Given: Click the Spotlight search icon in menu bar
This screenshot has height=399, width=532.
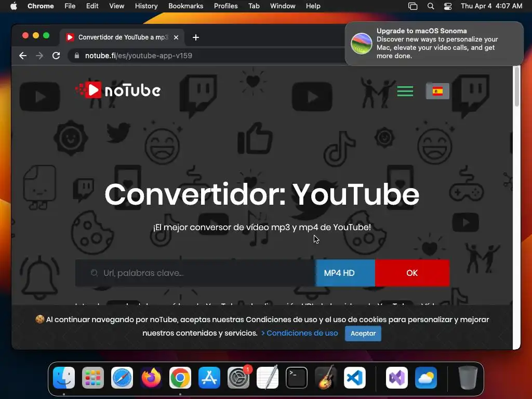Looking at the screenshot, I should [x=431, y=6].
